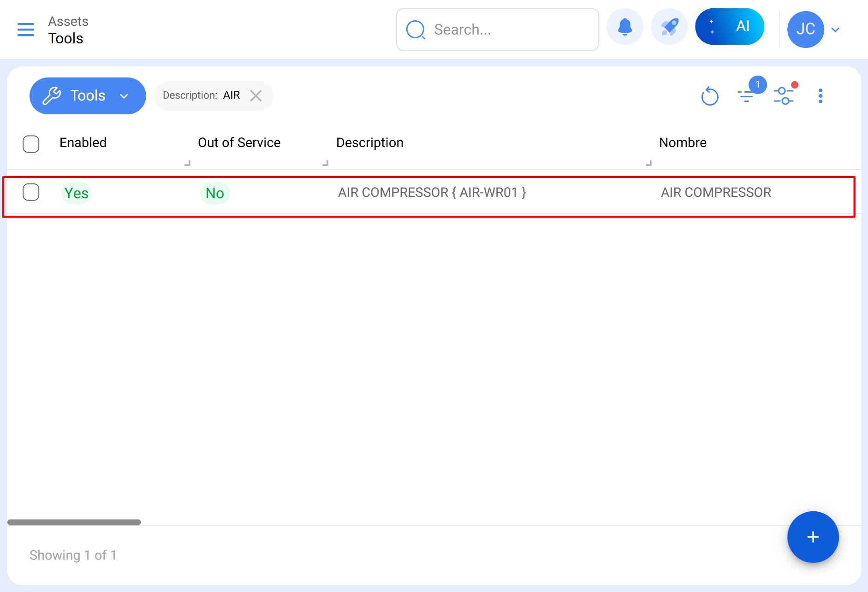The image size is (868, 592).
Task: Expand the JC user account chevron
Action: point(835,30)
